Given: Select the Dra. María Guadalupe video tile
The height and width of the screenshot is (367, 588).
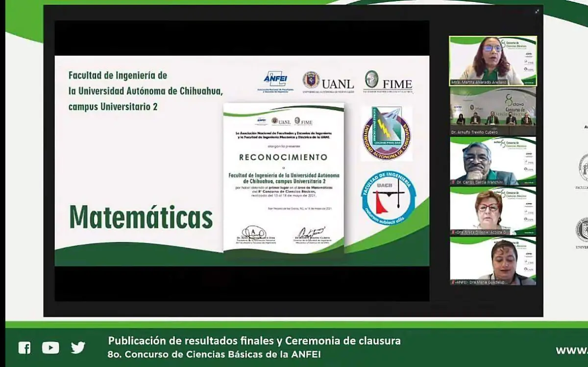Looking at the screenshot, I should (x=493, y=261).
